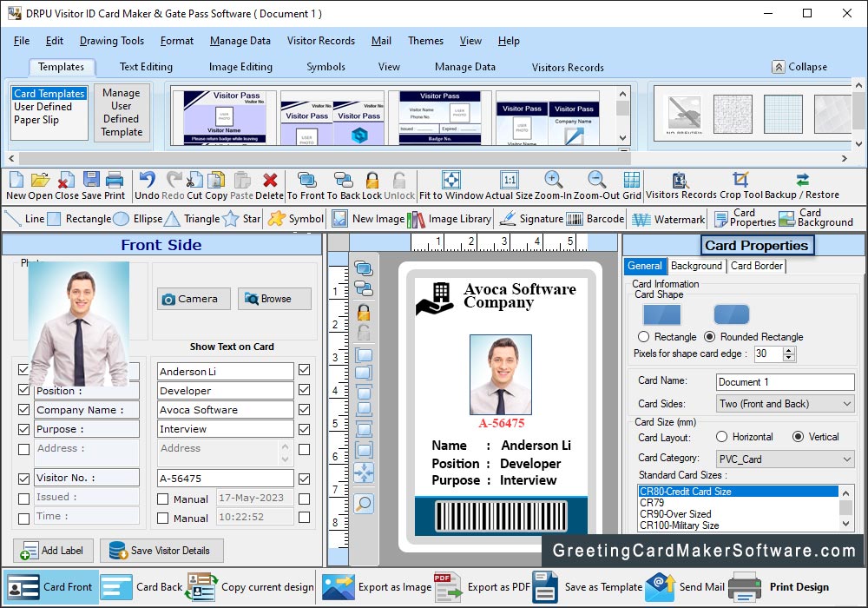Check Manual box for date 17-May-2023
The height and width of the screenshot is (608, 868).
point(163,499)
